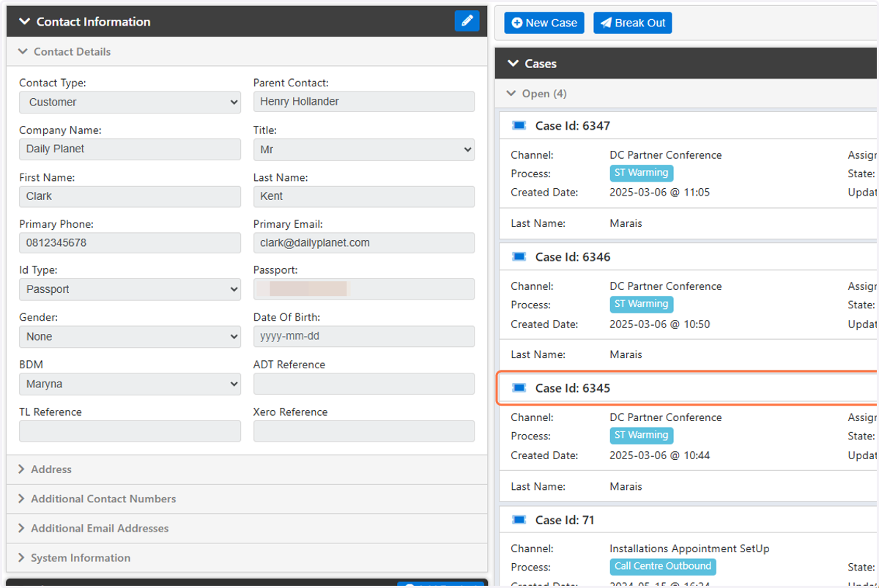879x588 pixels.
Task: Click the pencil edit icon in Contact Information
Action: (467, 21)
